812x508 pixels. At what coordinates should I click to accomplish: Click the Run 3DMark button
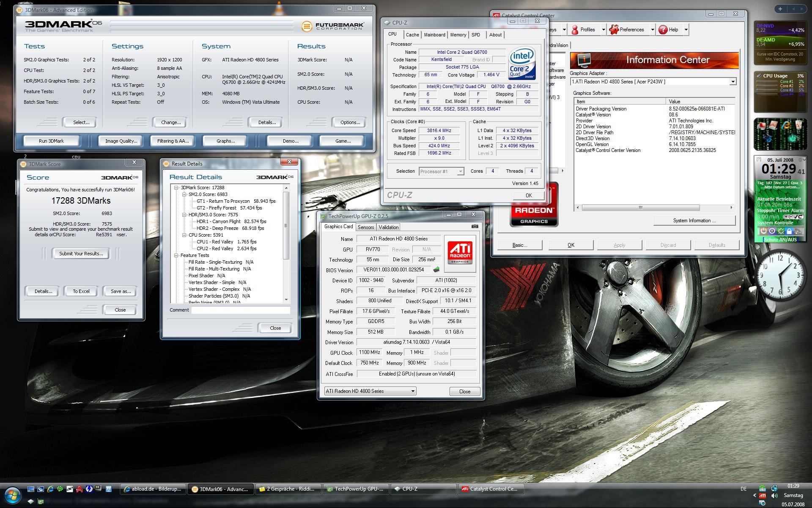coord(51,141)
